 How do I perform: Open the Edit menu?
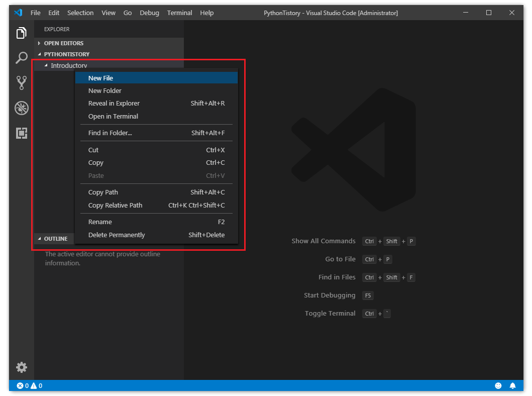click(x=54, y=13)
